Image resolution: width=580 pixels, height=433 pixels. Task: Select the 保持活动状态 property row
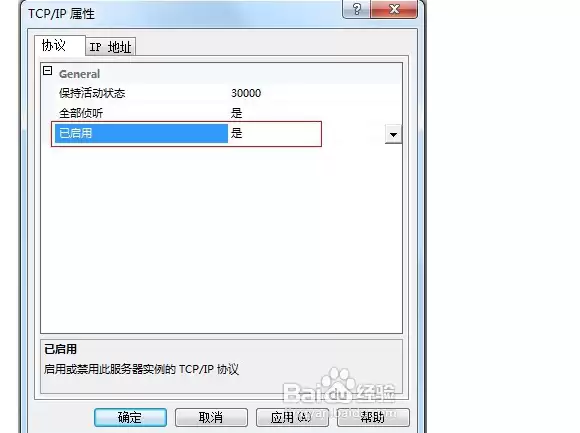tap(221, 93)
